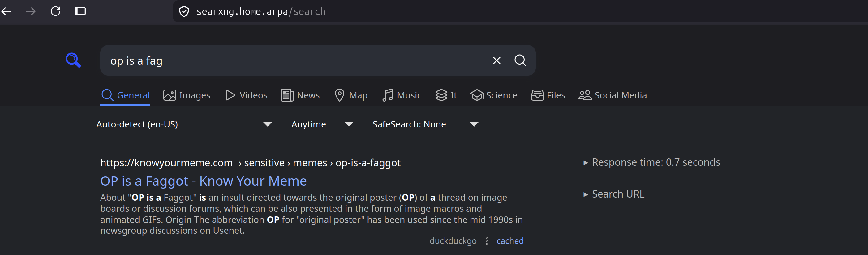Go back to the previous page
The image size is (868, 255).
(x=6, y=11)
